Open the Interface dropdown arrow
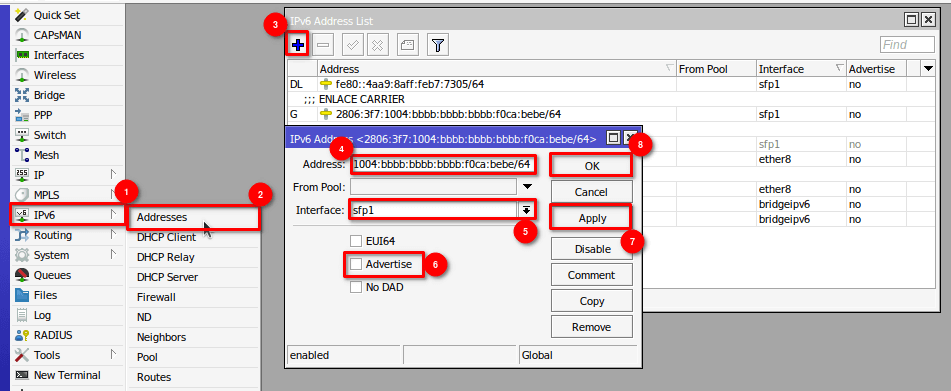 click(527, 210)
